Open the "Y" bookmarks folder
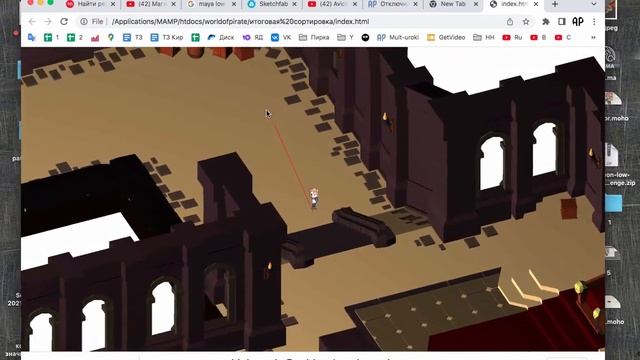Image resolution: width=640 pixels, height=360 pixels. pos(345,38)
